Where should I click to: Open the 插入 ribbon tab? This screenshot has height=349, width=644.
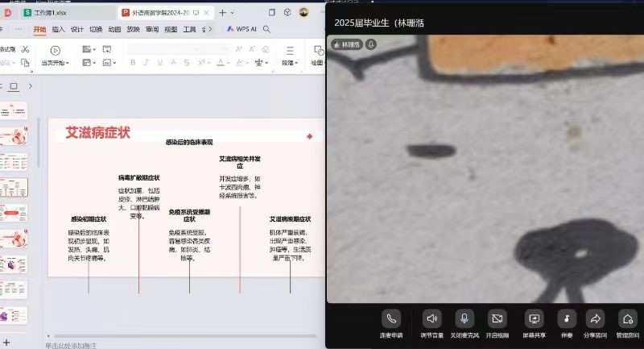tap(59, 29)
